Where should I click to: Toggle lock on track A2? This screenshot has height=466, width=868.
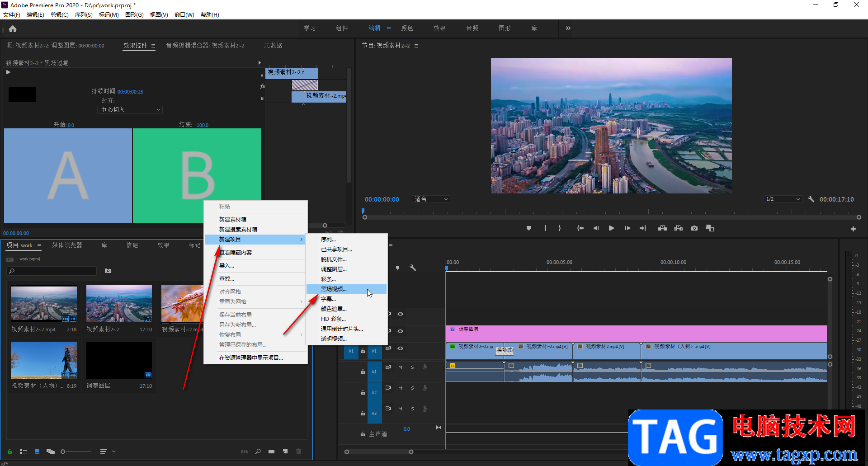tap(363, 392)
